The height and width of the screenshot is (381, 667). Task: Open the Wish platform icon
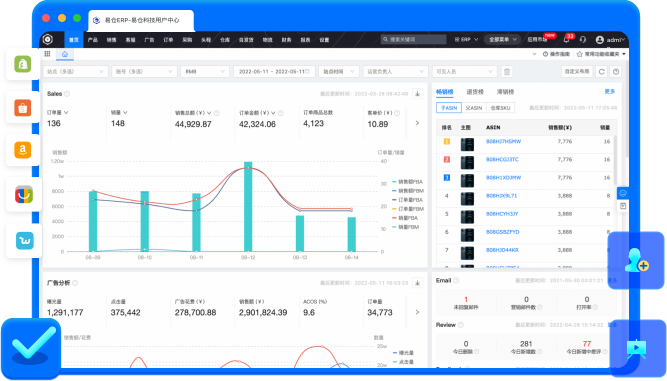pos(24,241)
